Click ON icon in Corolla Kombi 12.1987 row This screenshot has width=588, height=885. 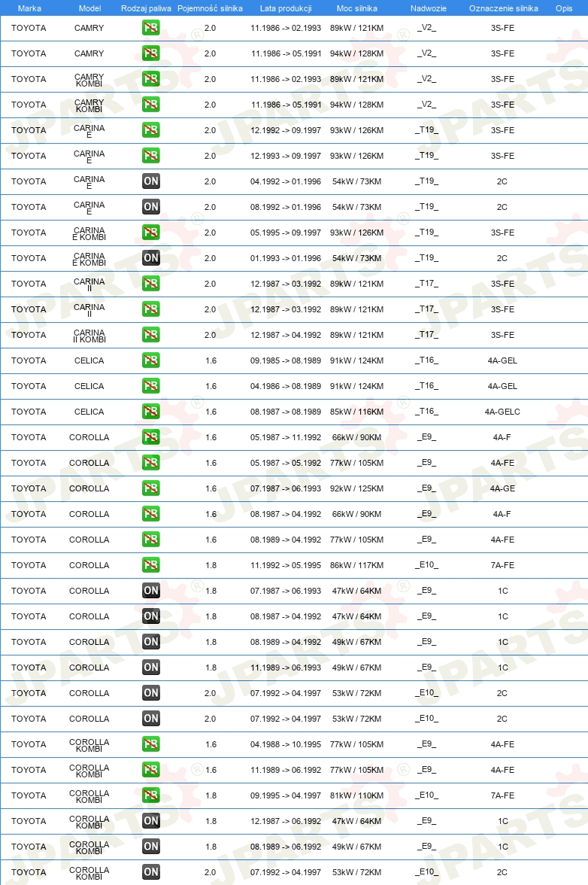coord(150,820)
